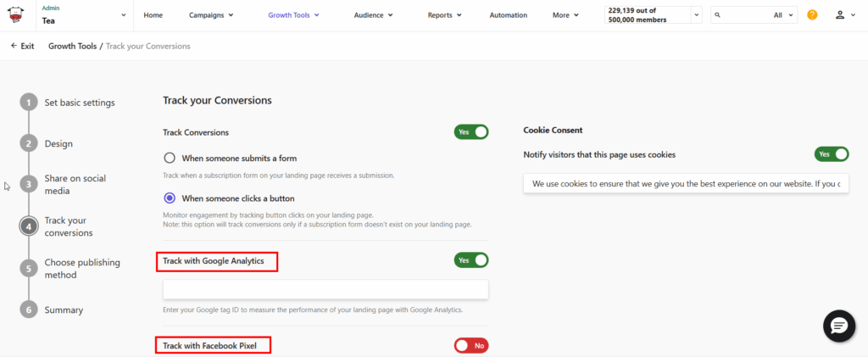The height and width of the screenshot is (357, 868).
Task: Open the Automation menu item
Action: pyautogui.click(x=509, y=15)
